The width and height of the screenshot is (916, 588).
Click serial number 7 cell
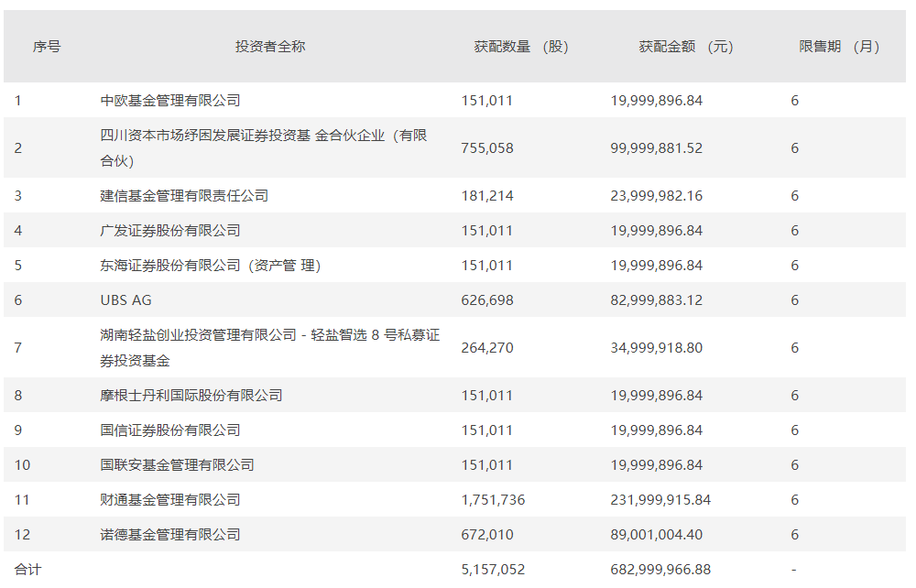coord(18,348)
